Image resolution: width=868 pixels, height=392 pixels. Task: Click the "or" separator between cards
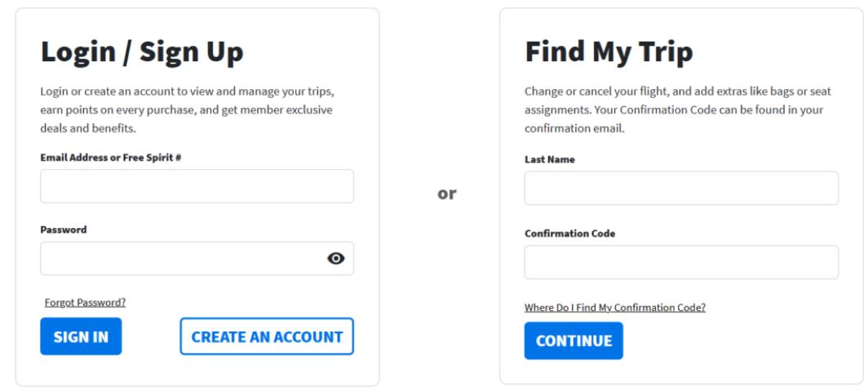[448, 194]
